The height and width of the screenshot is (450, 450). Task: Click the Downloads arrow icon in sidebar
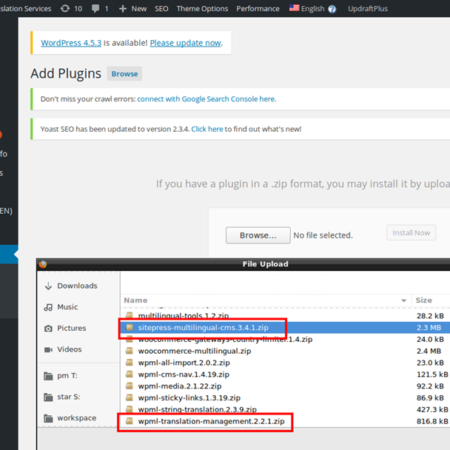48,286
